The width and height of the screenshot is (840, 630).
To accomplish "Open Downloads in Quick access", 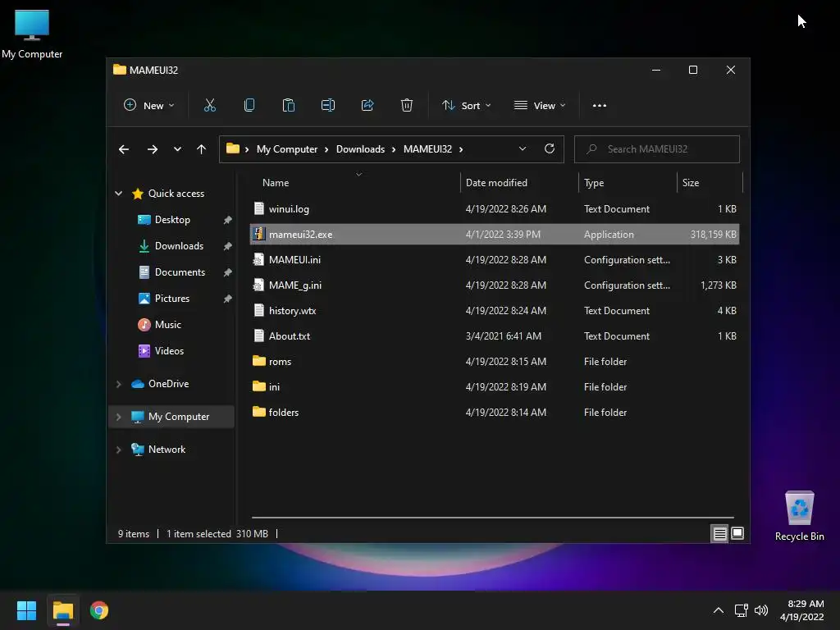I will 179,246.
